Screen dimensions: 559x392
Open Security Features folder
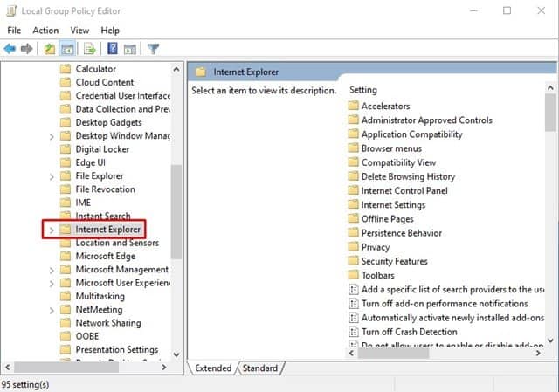pos(394,261)
